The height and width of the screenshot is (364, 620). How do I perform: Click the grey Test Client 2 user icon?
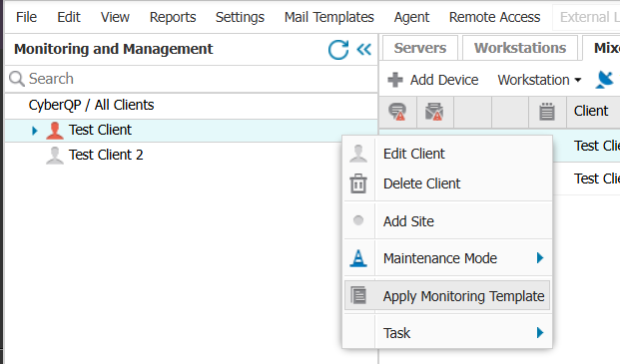click(x=55, y=156)
